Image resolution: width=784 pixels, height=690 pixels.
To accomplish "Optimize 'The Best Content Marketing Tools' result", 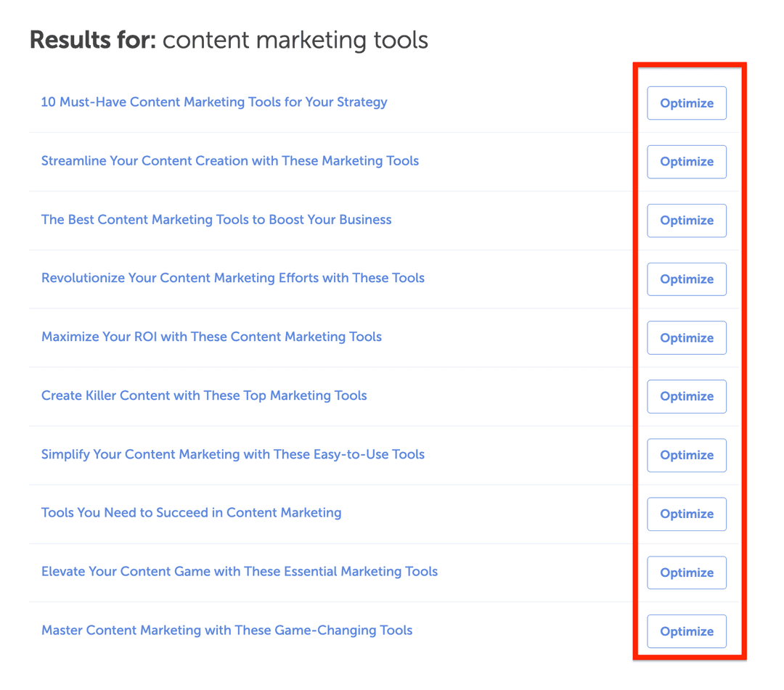I will (686, 220).
